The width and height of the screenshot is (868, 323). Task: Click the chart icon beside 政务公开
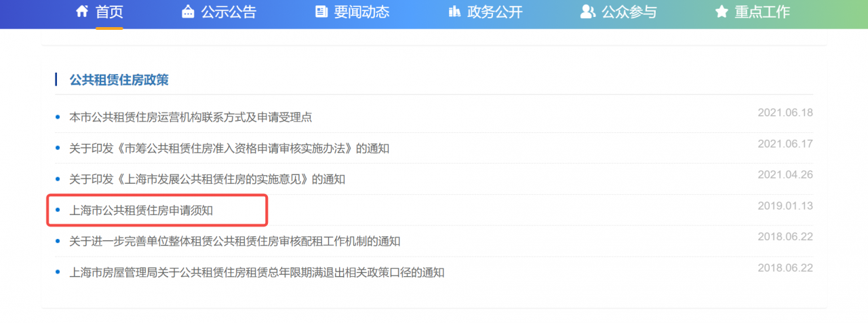point(454,12)
